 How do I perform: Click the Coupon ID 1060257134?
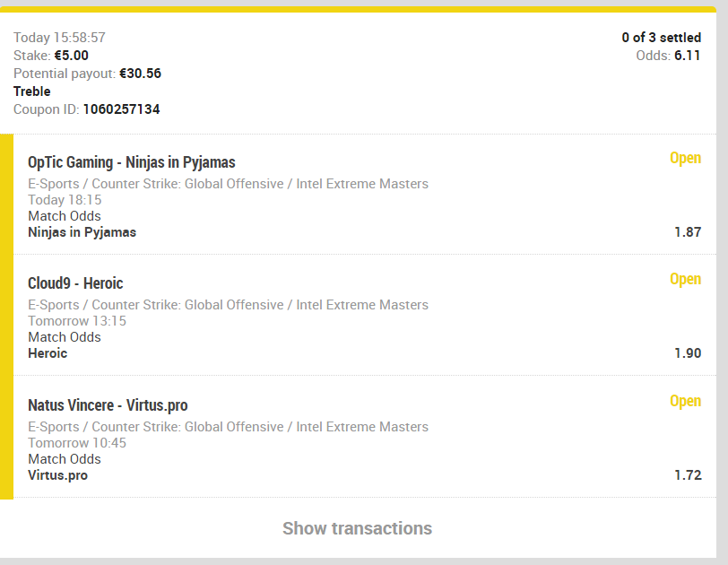(121, 109)
